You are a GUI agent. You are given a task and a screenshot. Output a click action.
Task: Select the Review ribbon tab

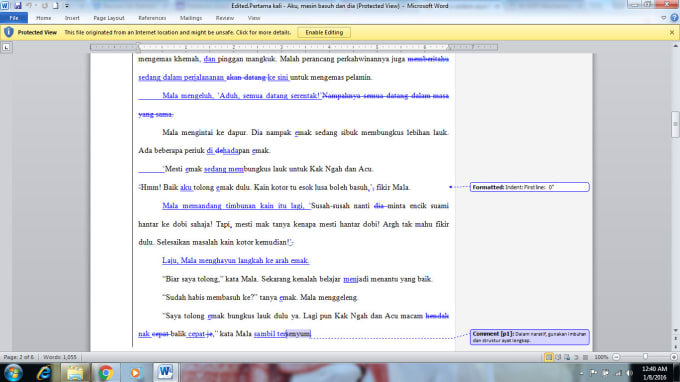pos(225,18)
